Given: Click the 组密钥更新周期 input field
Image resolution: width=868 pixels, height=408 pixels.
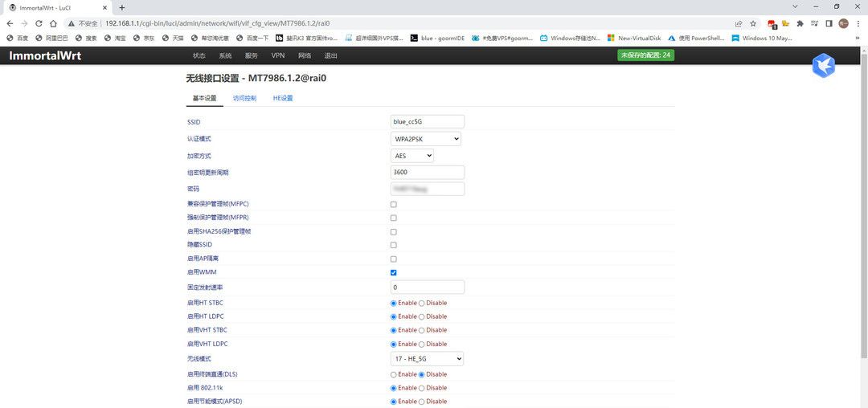Looking at the screenshot, I should pyautogui.click(x=428, y=172).
